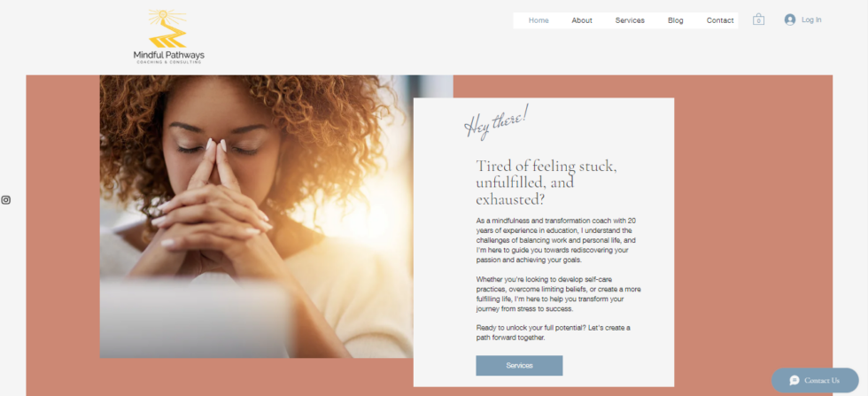Click the chat bubble icon in Contact Us
This screenshot has width=868, height=396.
pos(794,380)
